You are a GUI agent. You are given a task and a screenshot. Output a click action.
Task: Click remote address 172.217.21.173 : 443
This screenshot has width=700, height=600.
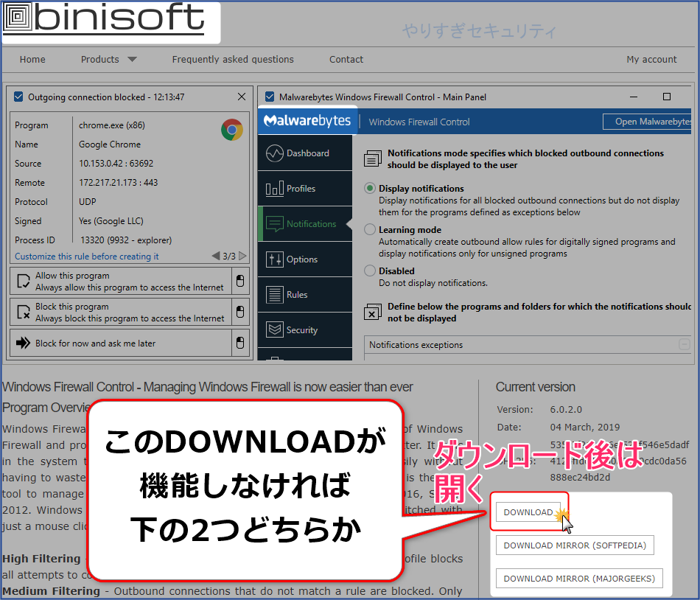click(119, 183)
